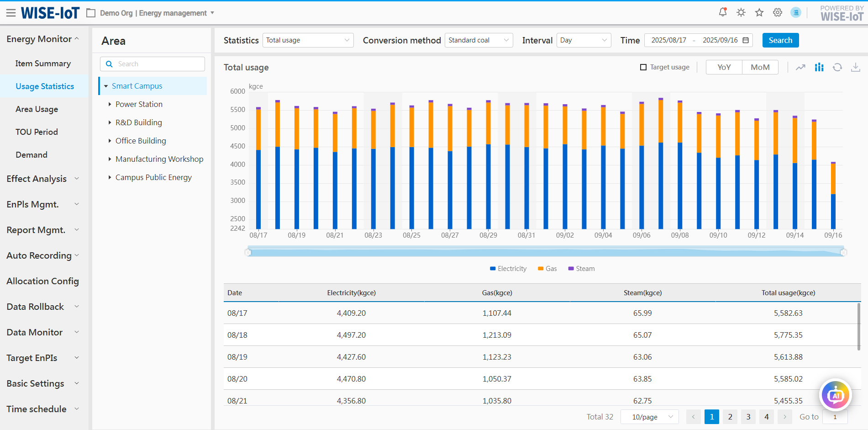Click the Search button

click(780, 40)
